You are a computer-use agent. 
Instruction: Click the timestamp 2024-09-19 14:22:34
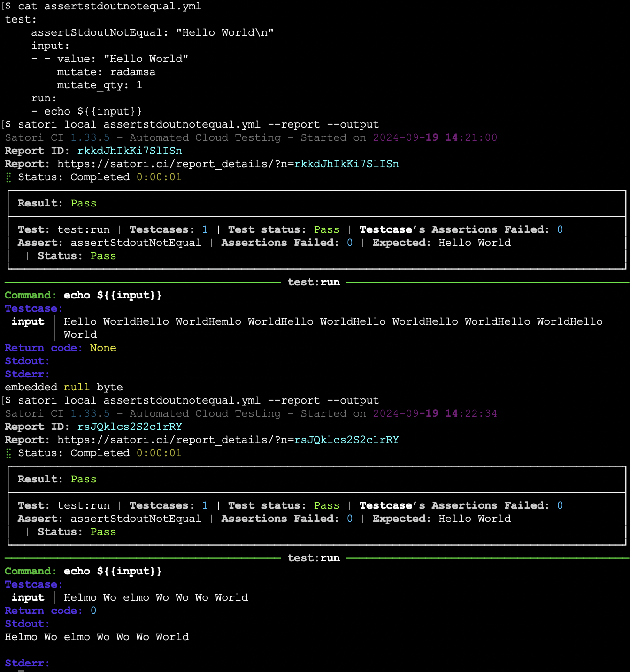click(x=435, y=413)
